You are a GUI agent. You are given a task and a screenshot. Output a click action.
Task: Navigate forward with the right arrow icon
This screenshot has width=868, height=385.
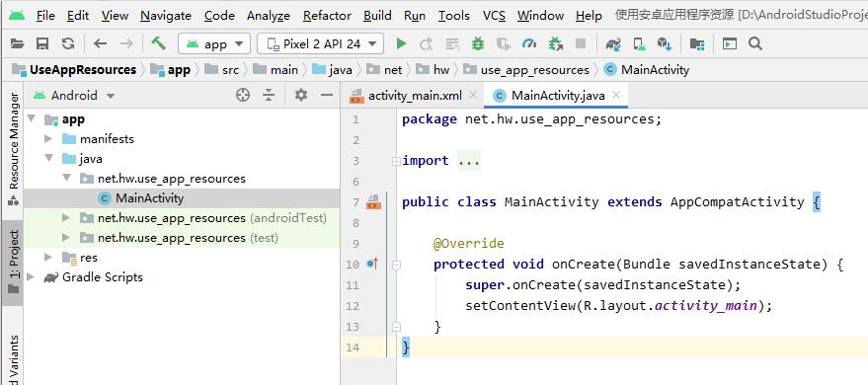point(126,43)
